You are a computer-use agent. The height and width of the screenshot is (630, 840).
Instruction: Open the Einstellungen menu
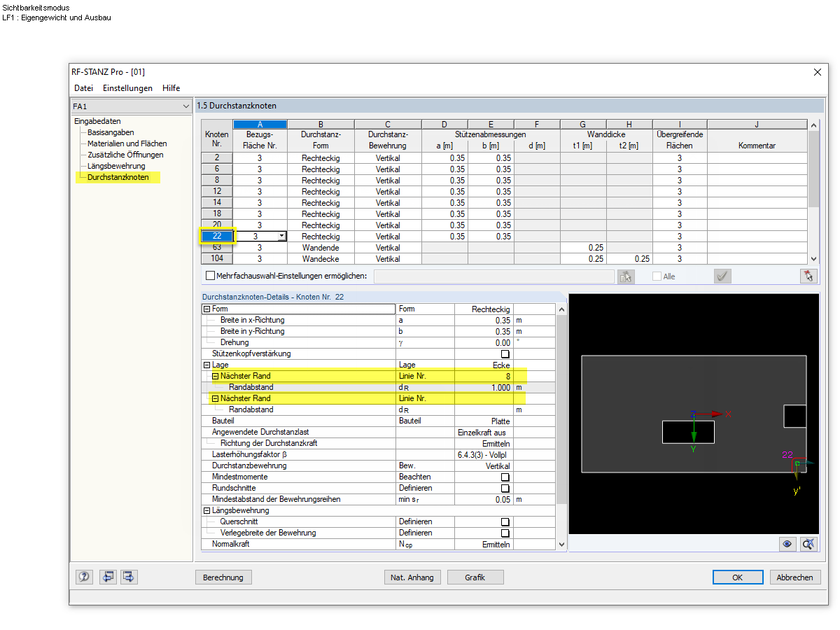(127, 88)
